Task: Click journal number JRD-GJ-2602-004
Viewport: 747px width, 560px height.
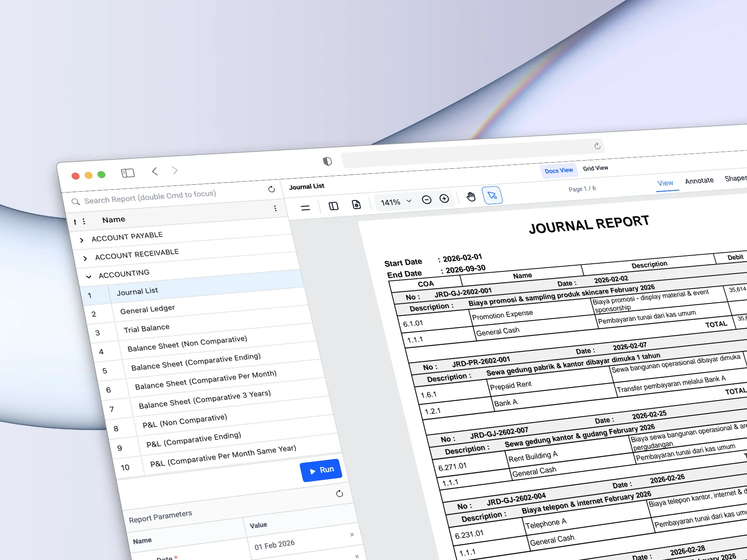Action: tap(516, 499)
